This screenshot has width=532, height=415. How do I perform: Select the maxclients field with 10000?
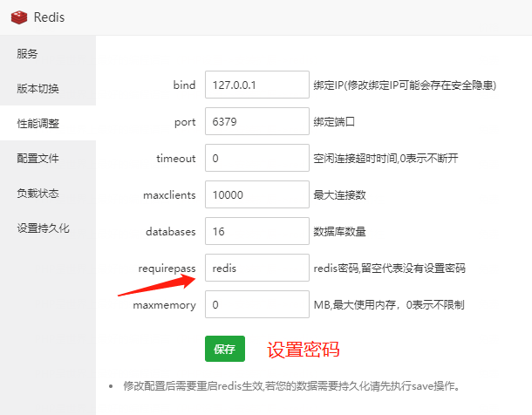coord(256,195)
